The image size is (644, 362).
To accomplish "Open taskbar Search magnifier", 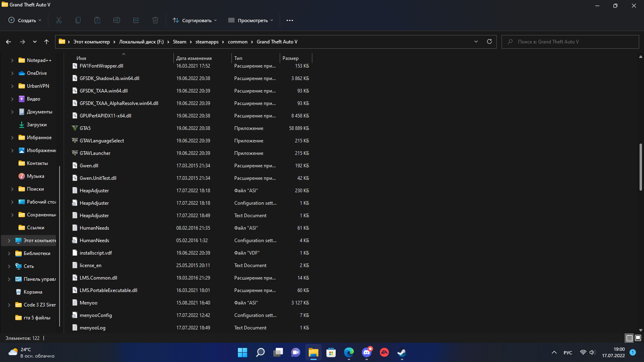I will click(x=260, y=353).
